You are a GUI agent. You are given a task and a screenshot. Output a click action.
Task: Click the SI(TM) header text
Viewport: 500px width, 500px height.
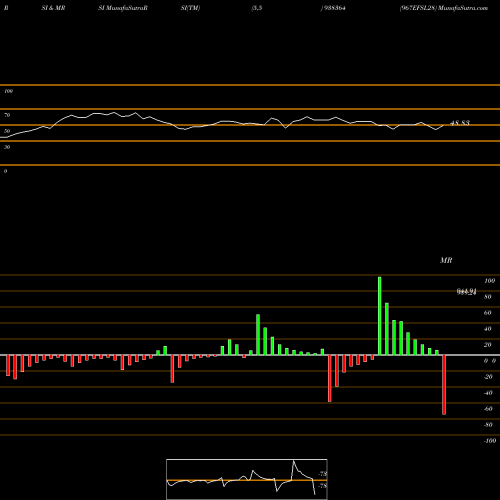point(190,8)
